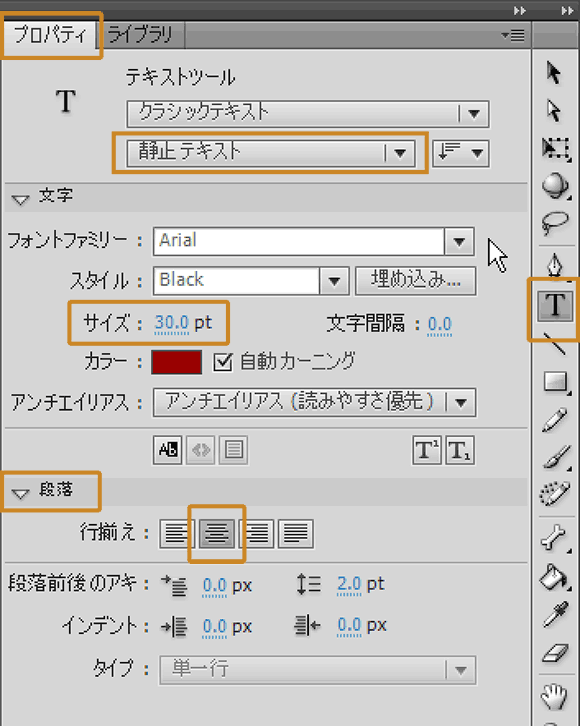Collapse the tools panel with double arrows
Viewport: 580px width, 726px height.
tap(567, 10)
